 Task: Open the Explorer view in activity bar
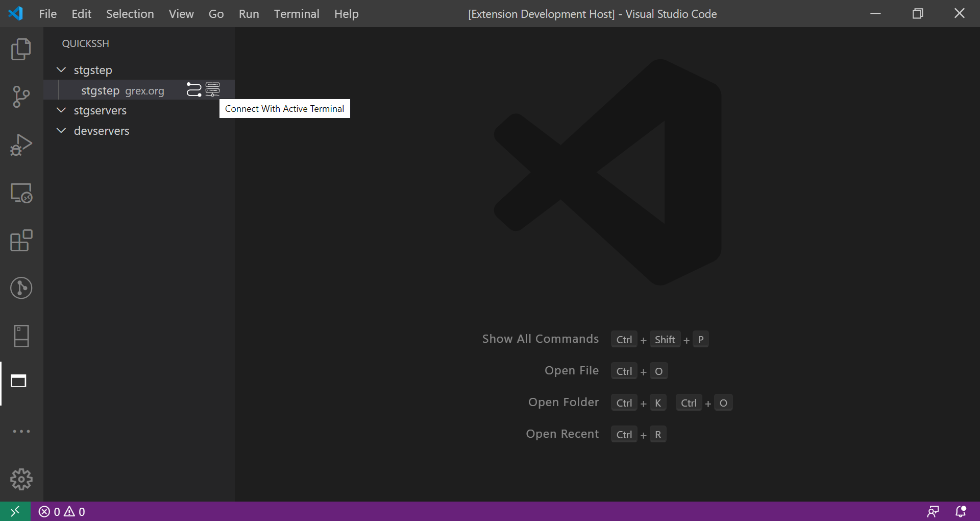click(21, 49)
